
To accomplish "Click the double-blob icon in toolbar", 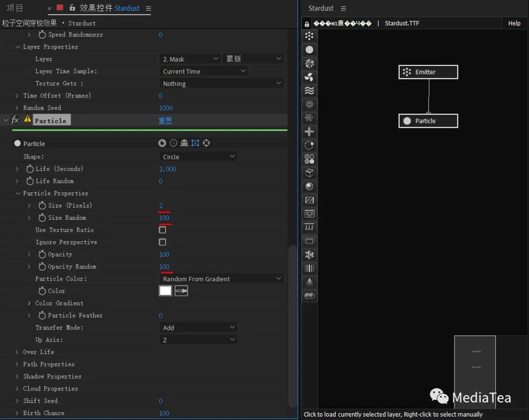I will click(309, 296).
